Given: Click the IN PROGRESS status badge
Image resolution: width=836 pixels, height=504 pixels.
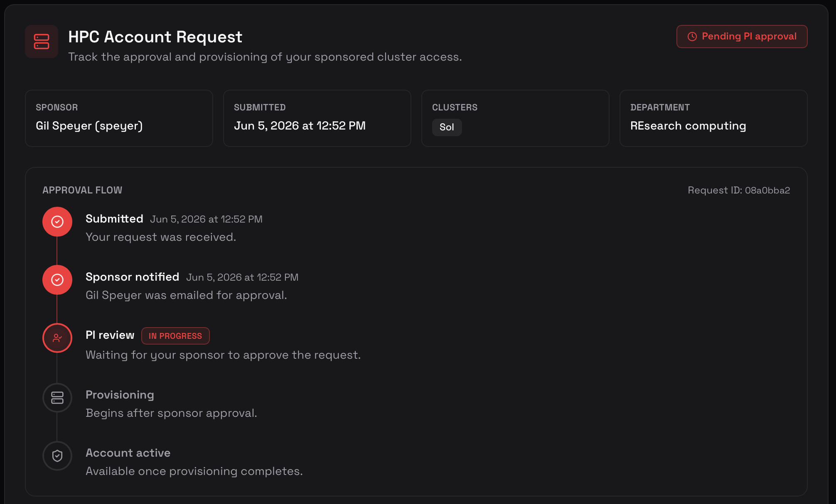Looking at the screenshot, I should tap(175, 336).
